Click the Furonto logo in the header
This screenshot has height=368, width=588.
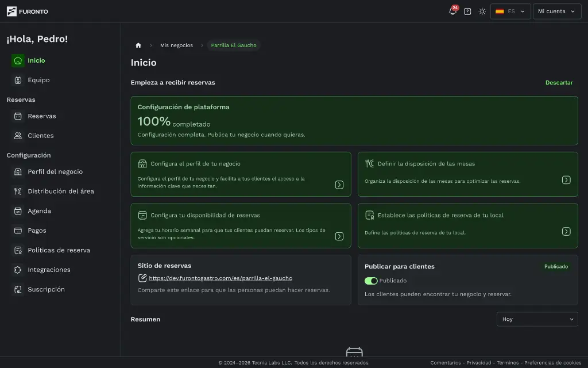[x=28, y=11]
